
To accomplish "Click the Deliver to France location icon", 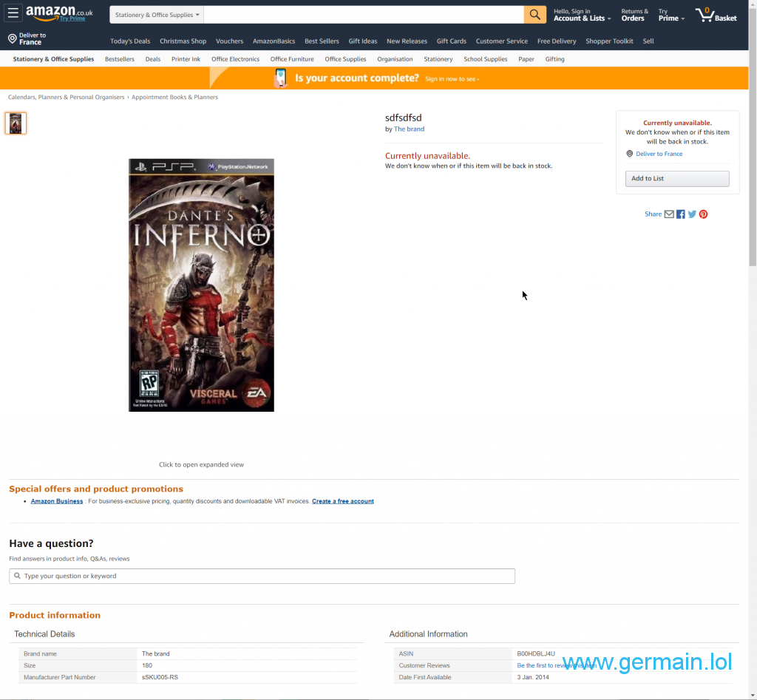I will point(13,38).
